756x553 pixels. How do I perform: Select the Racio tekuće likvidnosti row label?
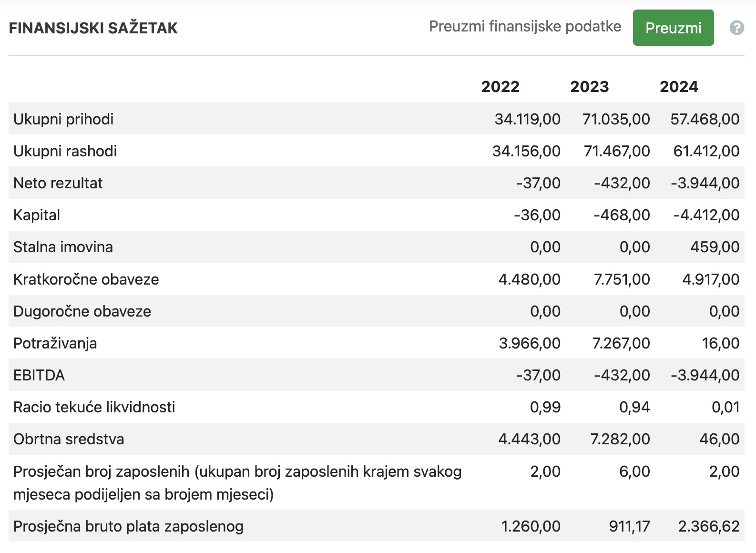[x=94, y=407]
